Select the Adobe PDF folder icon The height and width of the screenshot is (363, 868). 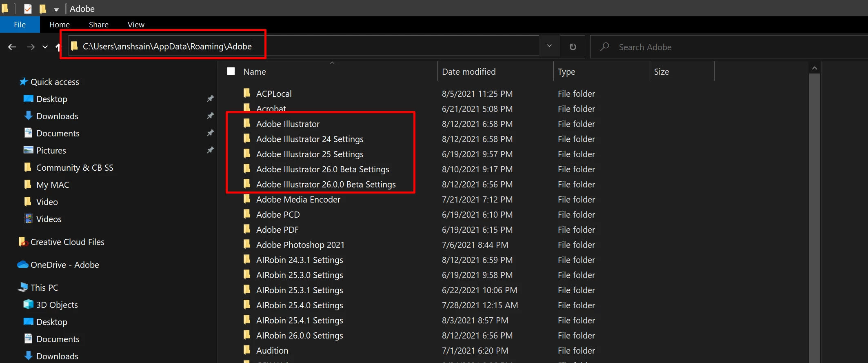pyautogui.click(x=247, y=229)
